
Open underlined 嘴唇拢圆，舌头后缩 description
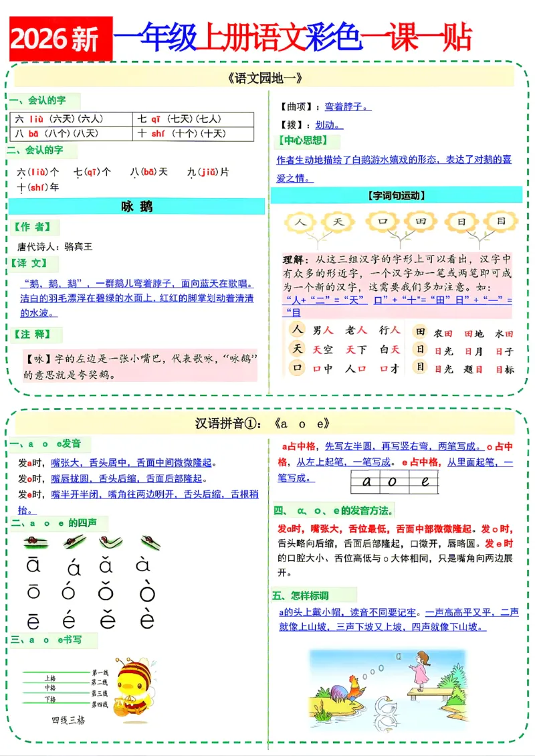pyautogui.click(x=127, y=479)
